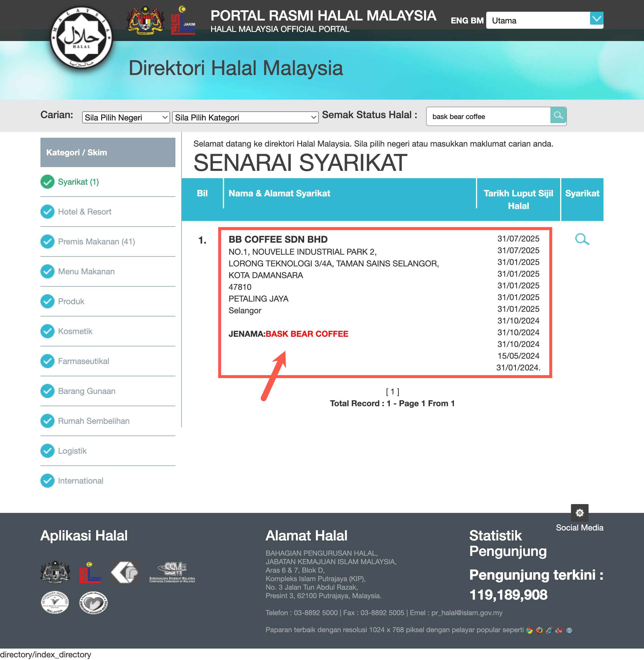Image resolution: width=644 pixels, height=660 pixels.
Task: Click Total Record : 1 - Page 1 From 1
Action: coord(392,403)
